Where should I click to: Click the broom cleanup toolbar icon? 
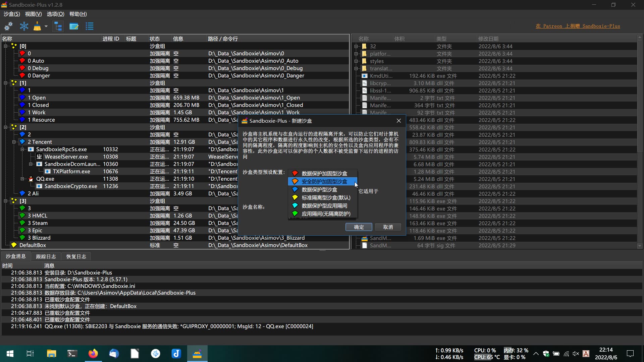(37, 26)
